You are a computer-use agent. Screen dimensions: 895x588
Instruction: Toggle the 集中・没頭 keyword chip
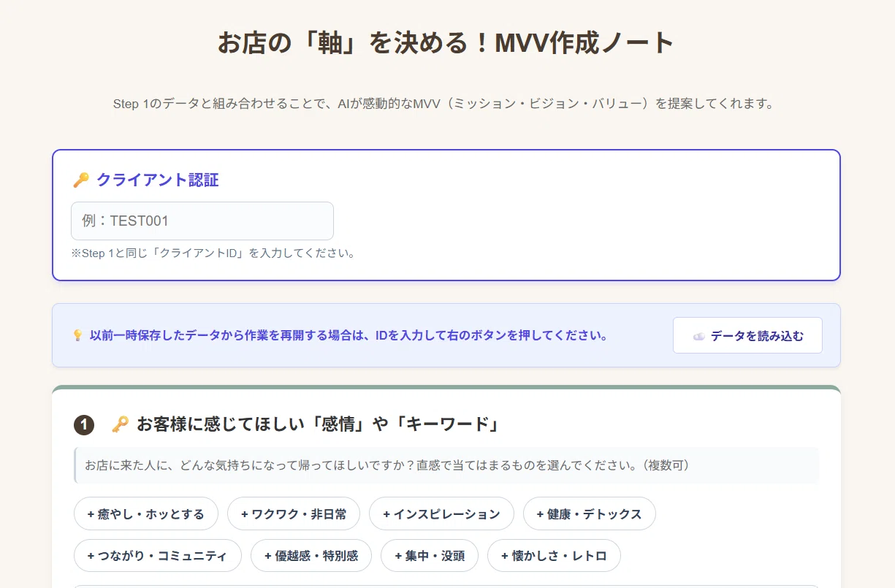(430, 555)
